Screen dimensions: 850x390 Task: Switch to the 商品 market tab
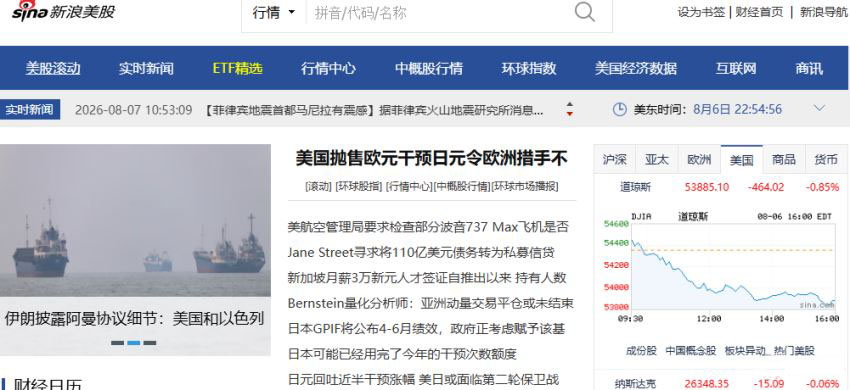tap(784, 159)
